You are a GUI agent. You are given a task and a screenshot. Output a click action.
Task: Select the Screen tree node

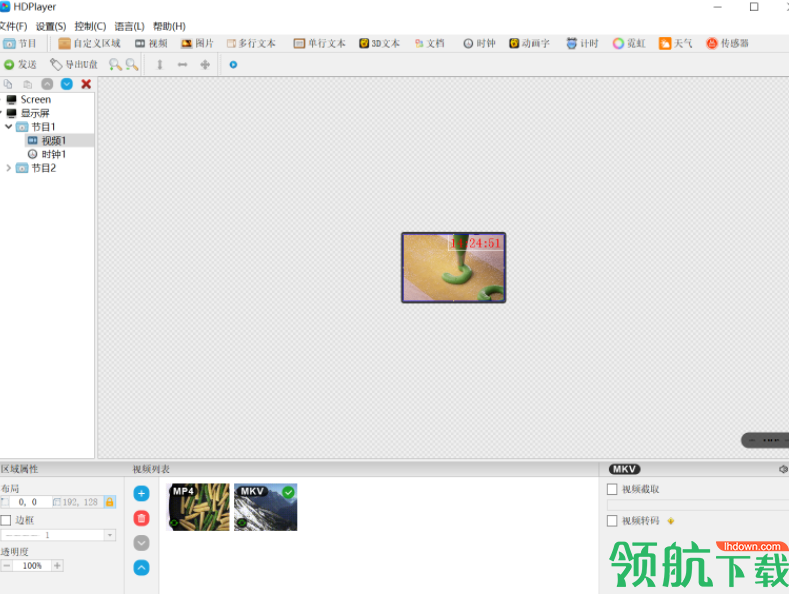[x=35, y=99]
